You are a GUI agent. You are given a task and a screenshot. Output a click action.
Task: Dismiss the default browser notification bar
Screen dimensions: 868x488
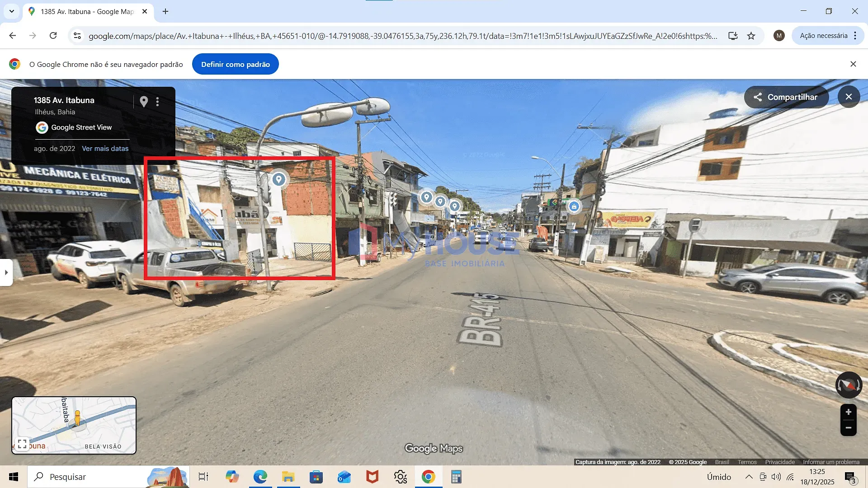point(853,64)
